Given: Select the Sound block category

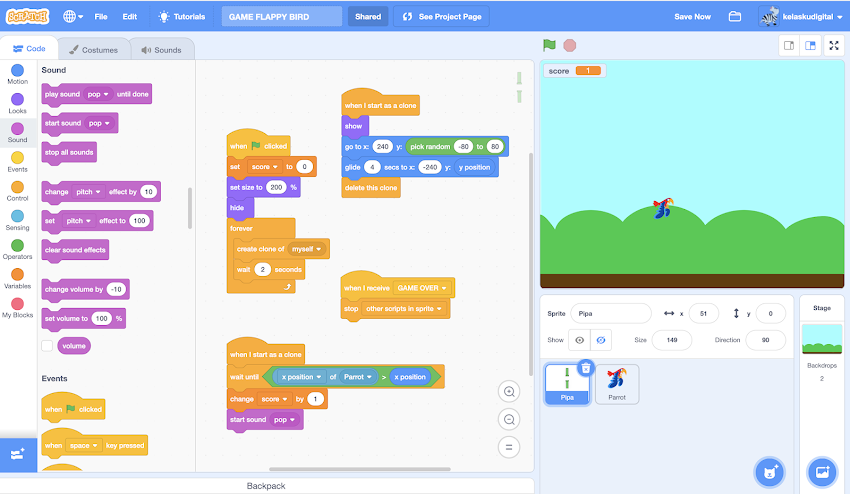Looking at the screenshot, I should point(17,132).
